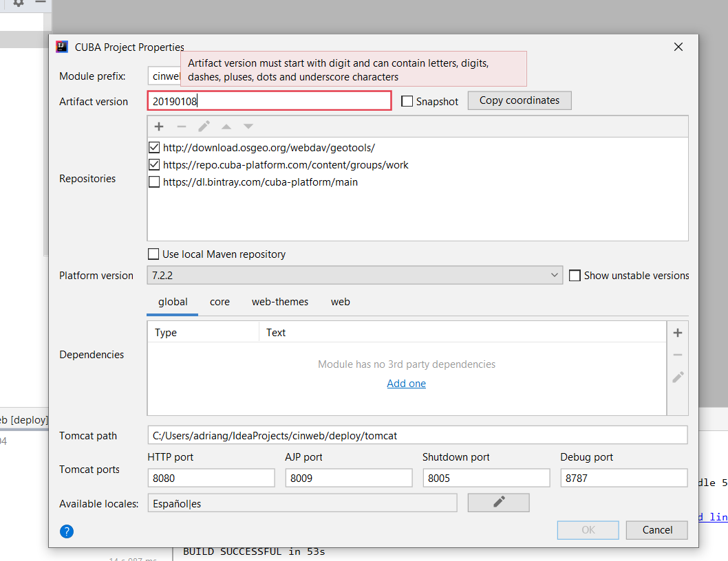Click the Module prefix field

click(x=164, y=76)
